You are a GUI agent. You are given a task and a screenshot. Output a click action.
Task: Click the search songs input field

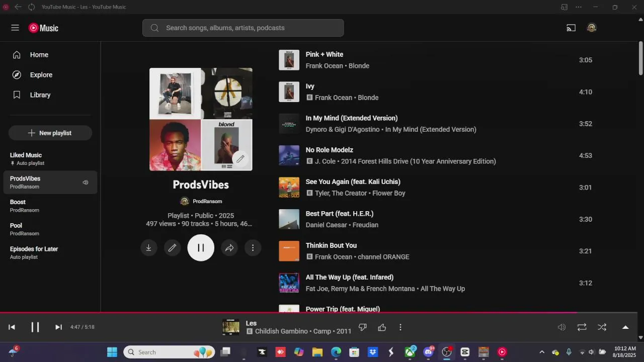(243, 28)
